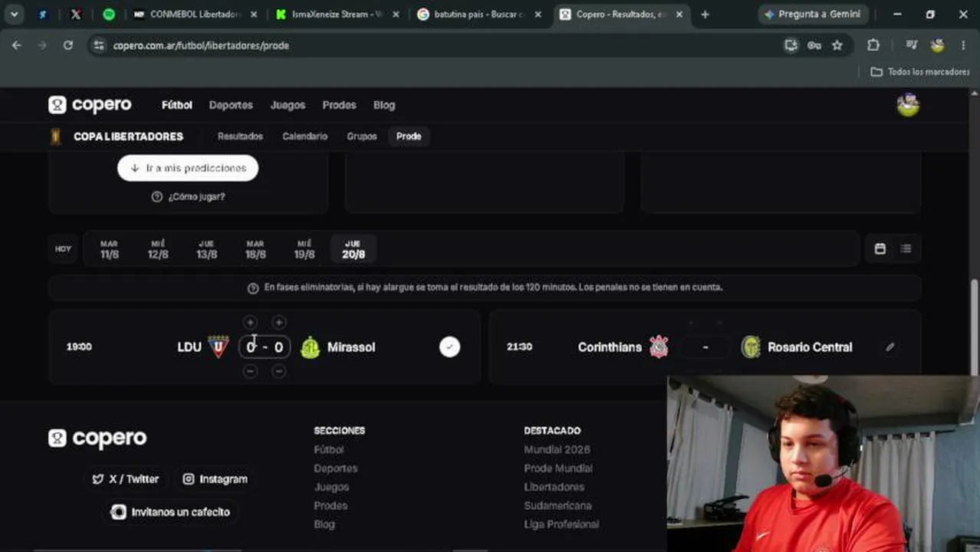
Task: Select the MAR 18/8 date tab
Action: pyautogui.click(x=255, y=249)
